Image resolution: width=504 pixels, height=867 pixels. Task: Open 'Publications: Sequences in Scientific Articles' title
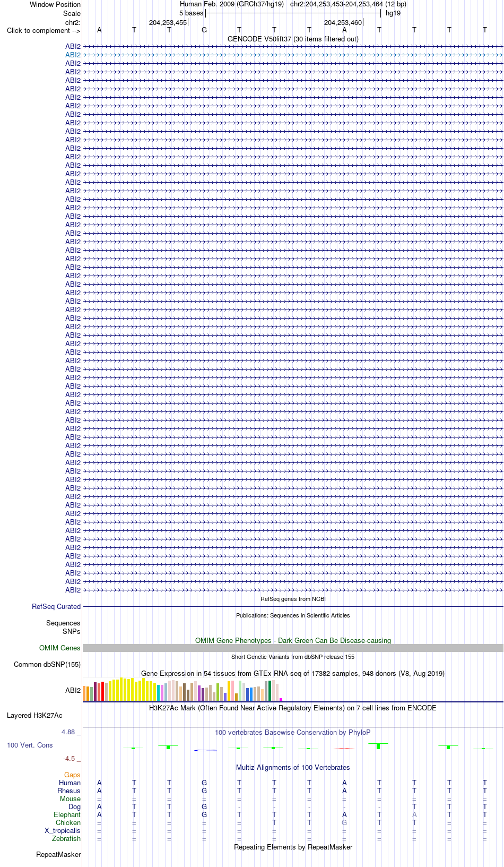tap(293, 615)
